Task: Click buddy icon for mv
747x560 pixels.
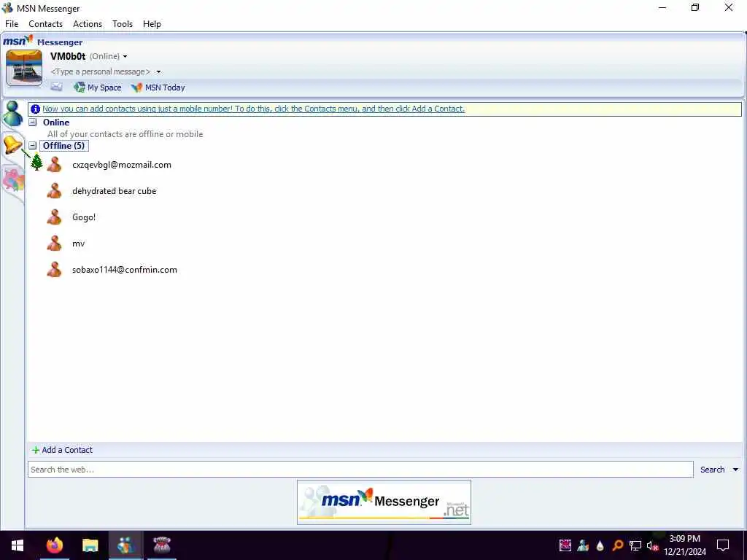Action: 54,244
